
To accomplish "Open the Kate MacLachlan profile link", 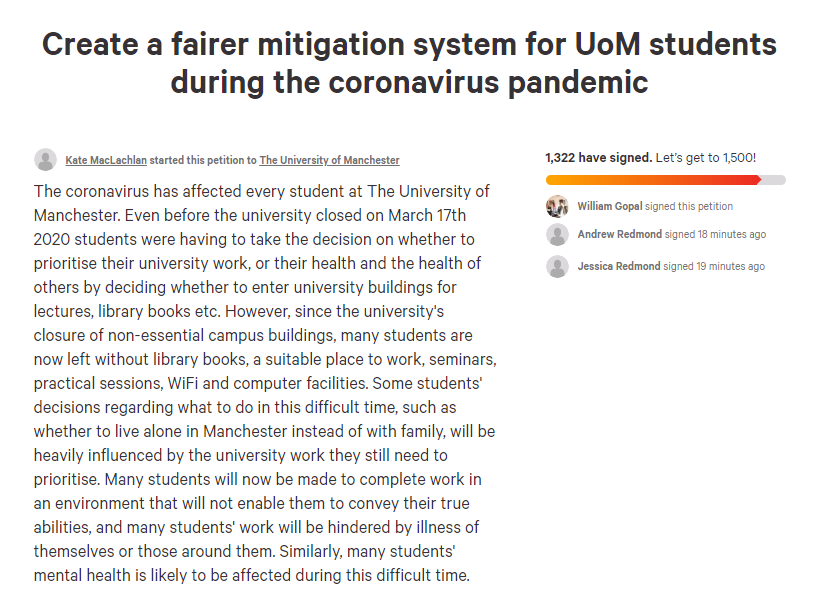I will pos(106,160).
